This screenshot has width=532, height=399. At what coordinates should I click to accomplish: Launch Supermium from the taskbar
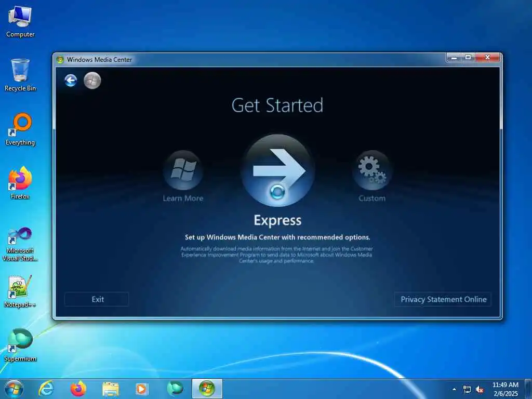(x=175, y=389)
